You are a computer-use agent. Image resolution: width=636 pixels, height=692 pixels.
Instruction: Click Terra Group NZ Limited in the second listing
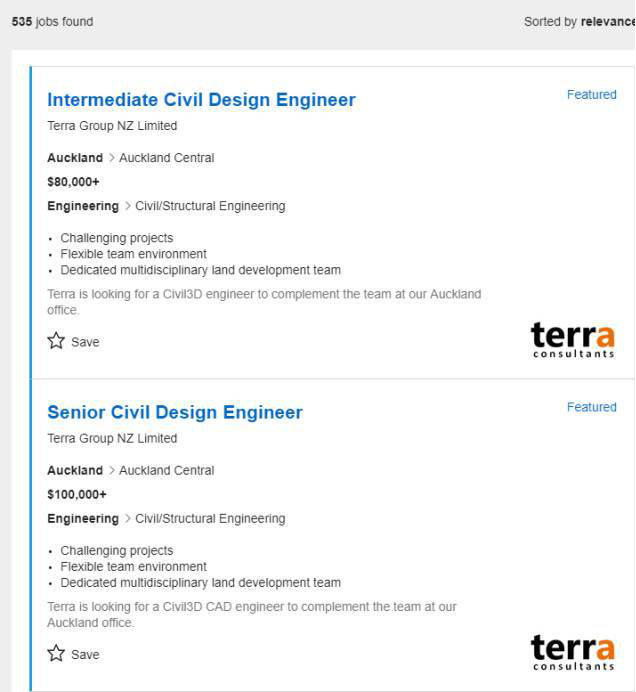click(112, 438)
